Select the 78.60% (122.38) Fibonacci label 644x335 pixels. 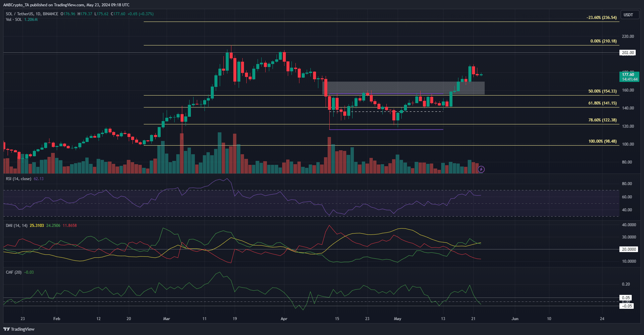(x=603, y=120)
